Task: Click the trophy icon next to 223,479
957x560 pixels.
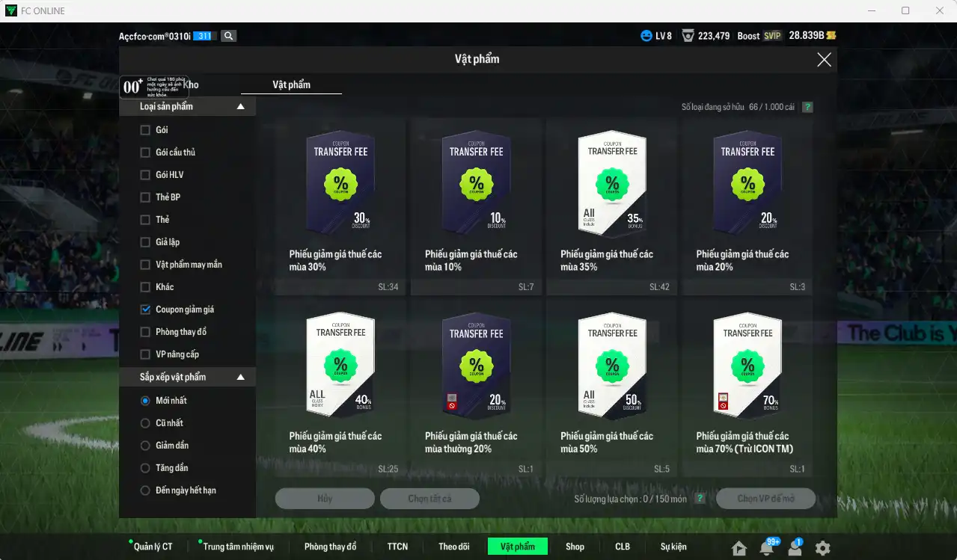Action: tap(688, 36)
